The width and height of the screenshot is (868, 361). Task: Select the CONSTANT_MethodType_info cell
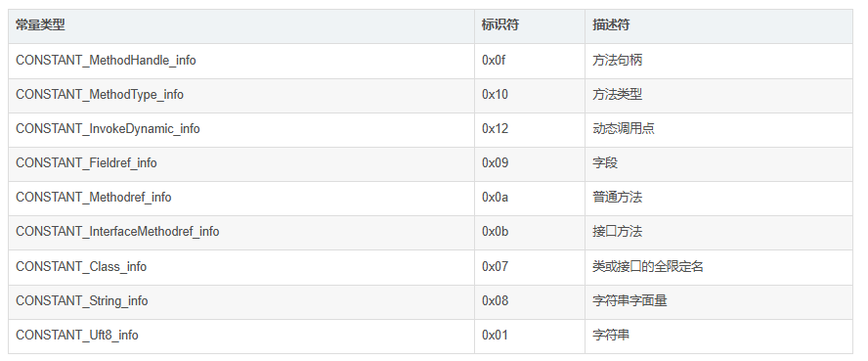click(241, 95)
